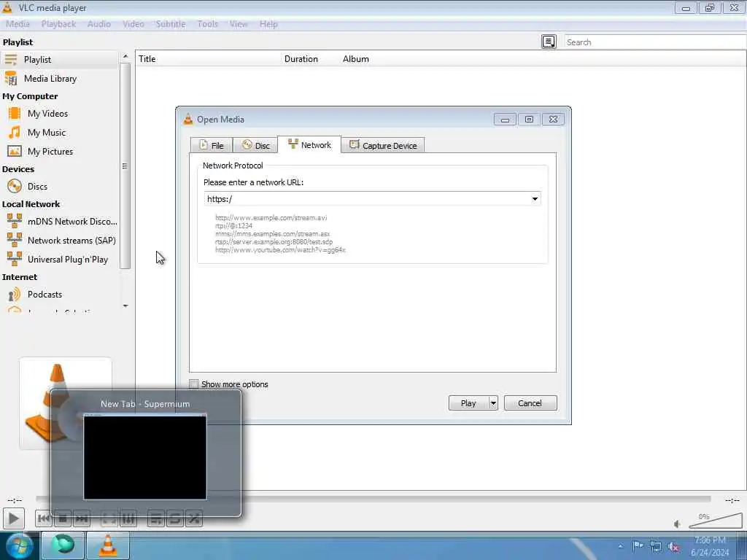Select Network streams (SAP)
This screenshot has height=560, width=747.
(71, 241)
